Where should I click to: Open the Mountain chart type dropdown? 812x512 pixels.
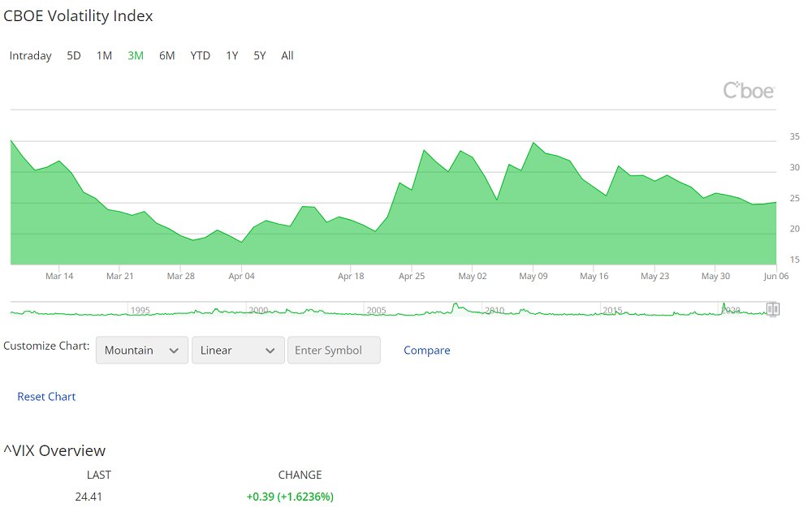click(x=142, y=350)
